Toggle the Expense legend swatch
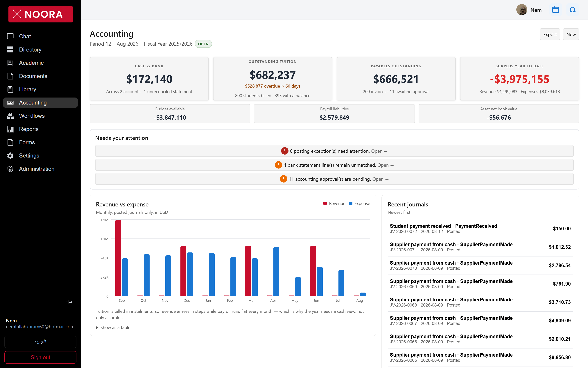This screenshot has width=588, height=368. pyautogui.click(x=351, y=204)
